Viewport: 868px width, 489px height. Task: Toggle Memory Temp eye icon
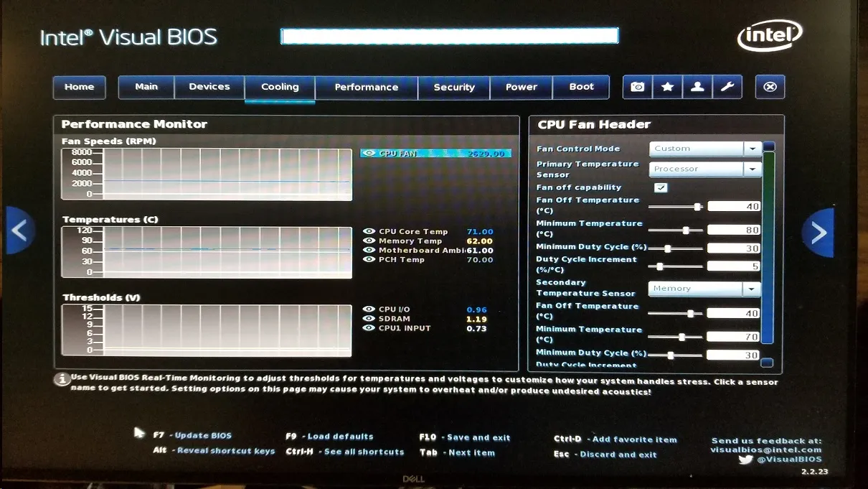click(x=369, y=241)
